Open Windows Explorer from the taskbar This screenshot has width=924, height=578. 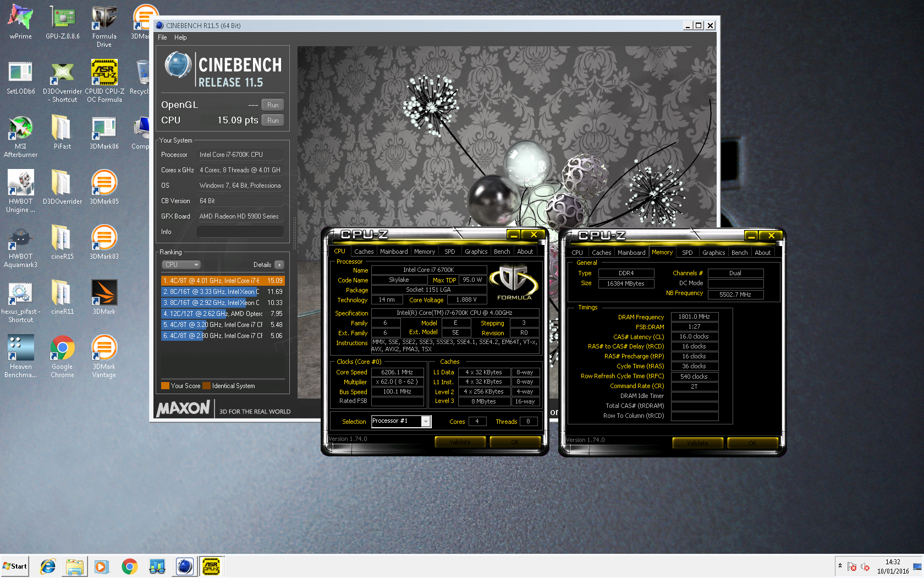[75, 566]
